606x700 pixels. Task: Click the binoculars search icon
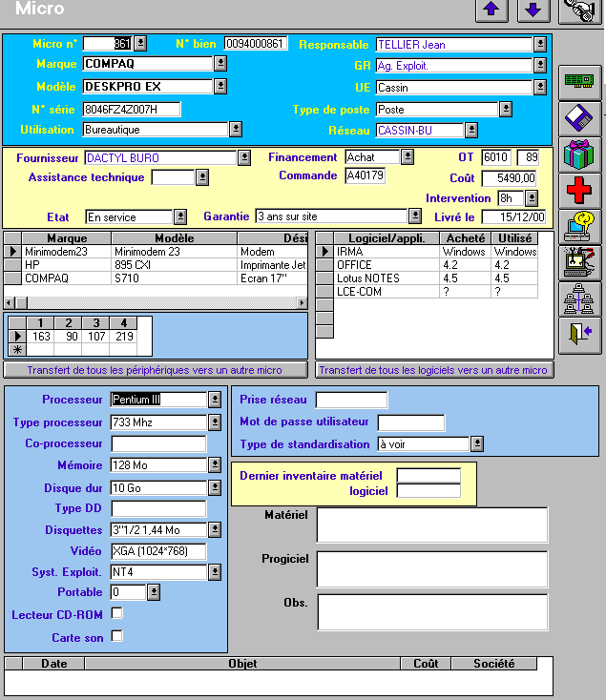579,10
